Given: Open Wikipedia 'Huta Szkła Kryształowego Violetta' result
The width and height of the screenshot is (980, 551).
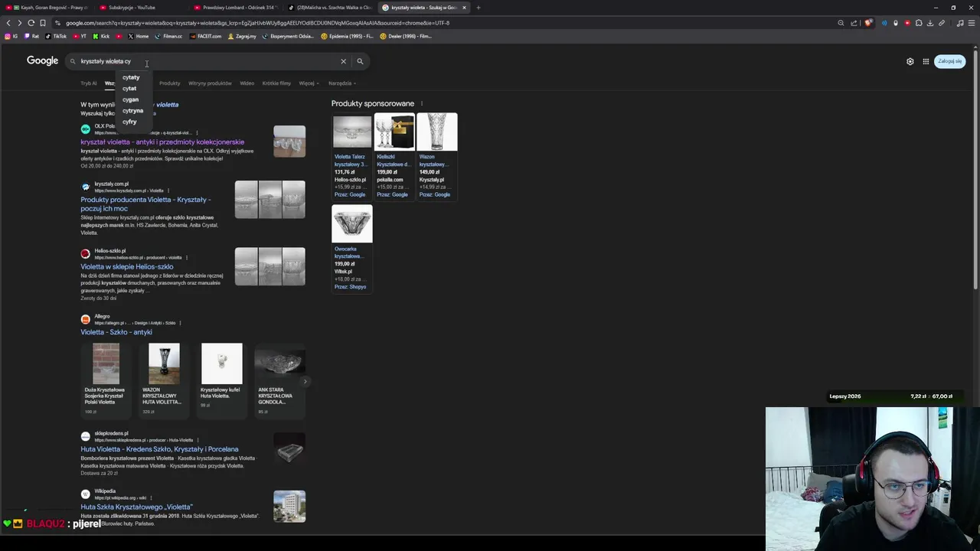Looking at the screenshot, I should point(136,507).
